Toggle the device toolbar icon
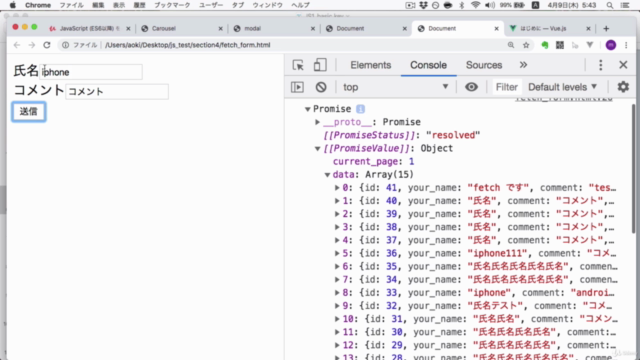The image size is (640, 360). tap(320, 65)
